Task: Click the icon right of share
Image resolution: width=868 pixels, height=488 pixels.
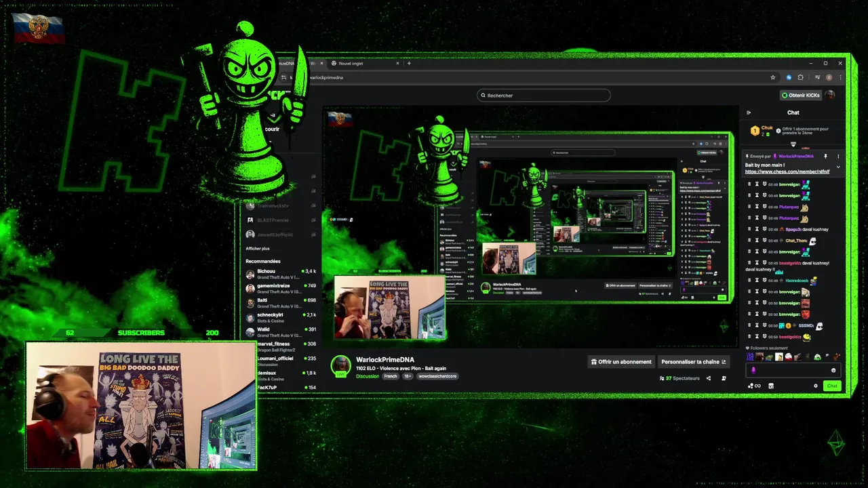Action: [x=724, y=378]
